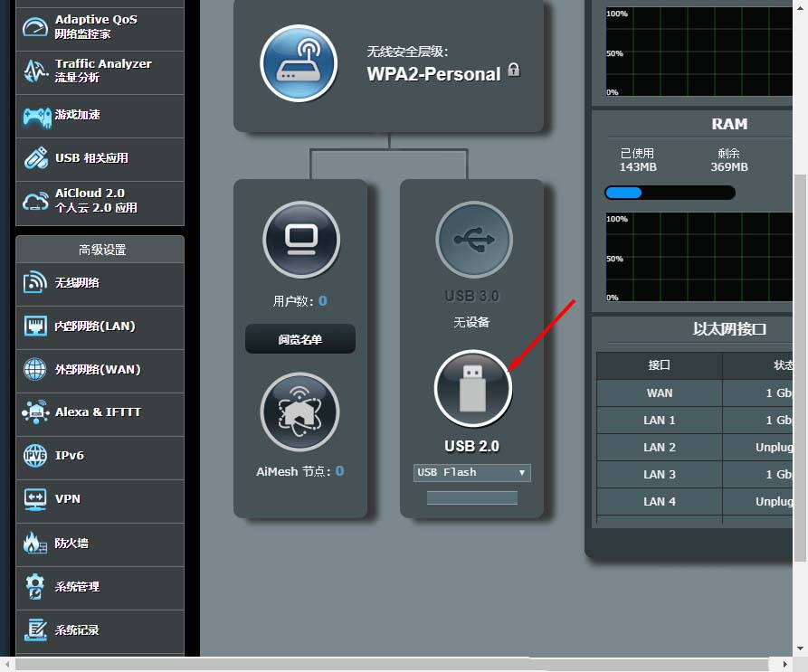
Task: Click the 外部网络(WAN) globe icon
Action: click(34, 369)
